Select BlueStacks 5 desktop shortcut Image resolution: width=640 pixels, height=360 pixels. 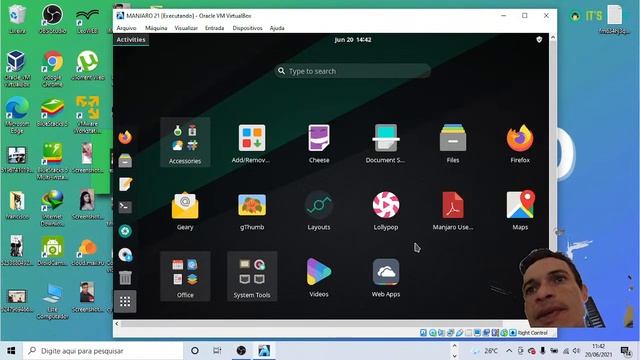coord(53,112)
